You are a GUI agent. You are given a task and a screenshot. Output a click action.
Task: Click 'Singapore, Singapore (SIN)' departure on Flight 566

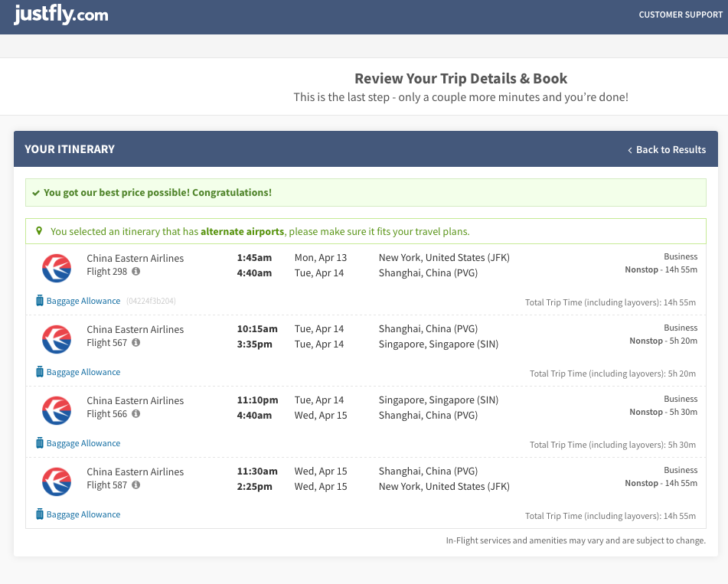(x=439, y=400)
